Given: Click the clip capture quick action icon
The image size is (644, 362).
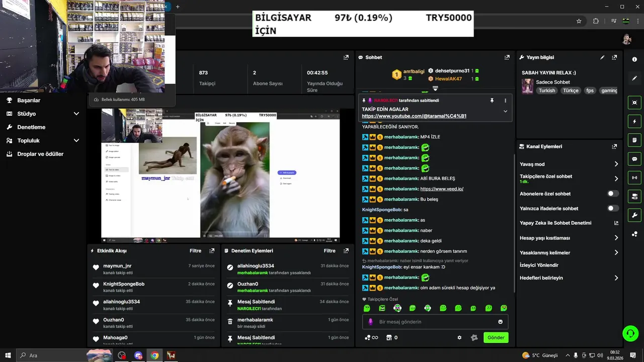Looking at the screenshot, I should click(634, 103).
